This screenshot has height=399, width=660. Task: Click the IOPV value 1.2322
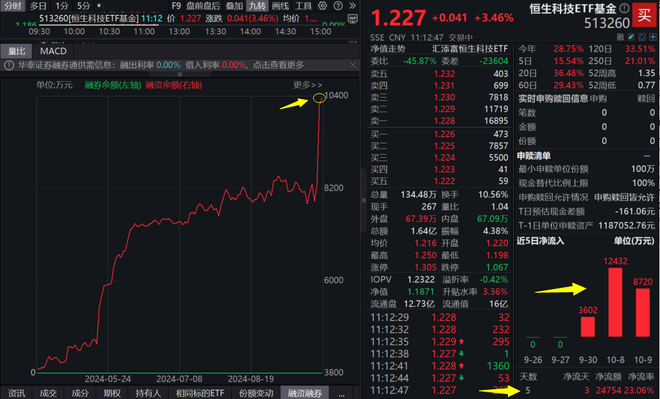[x=420, y=279]
